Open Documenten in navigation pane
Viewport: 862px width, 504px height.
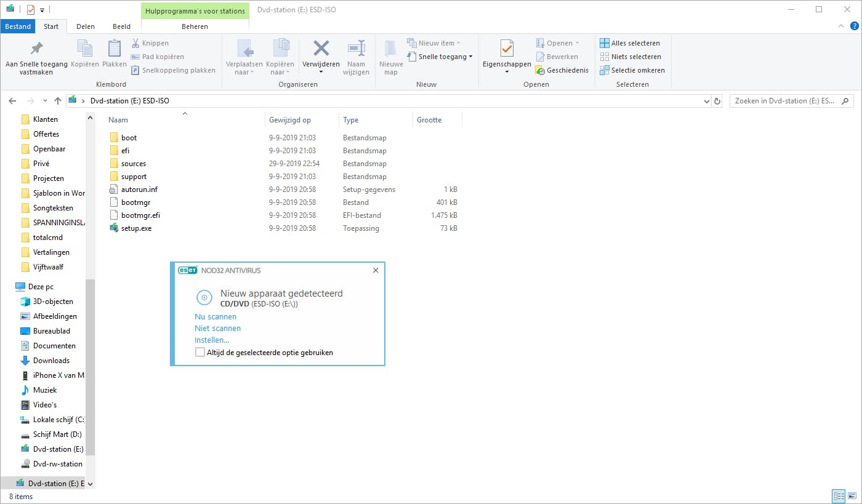tap(54, 346)
